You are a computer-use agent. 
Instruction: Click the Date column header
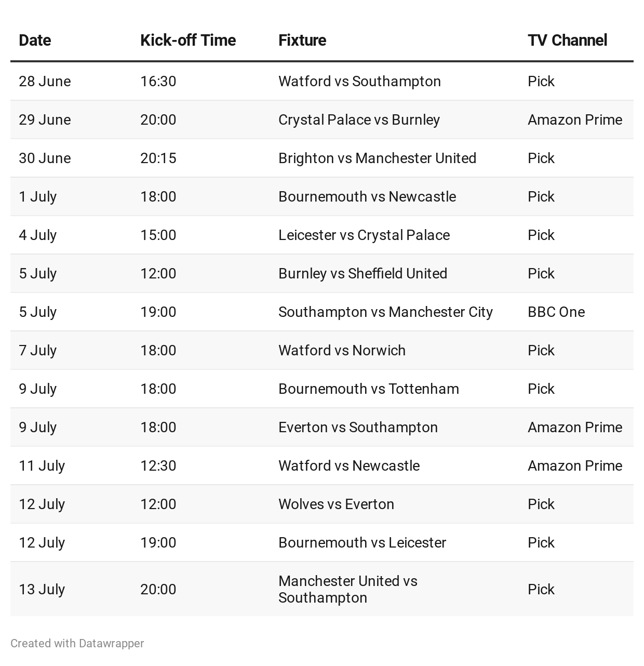click(x=35, y=40)
